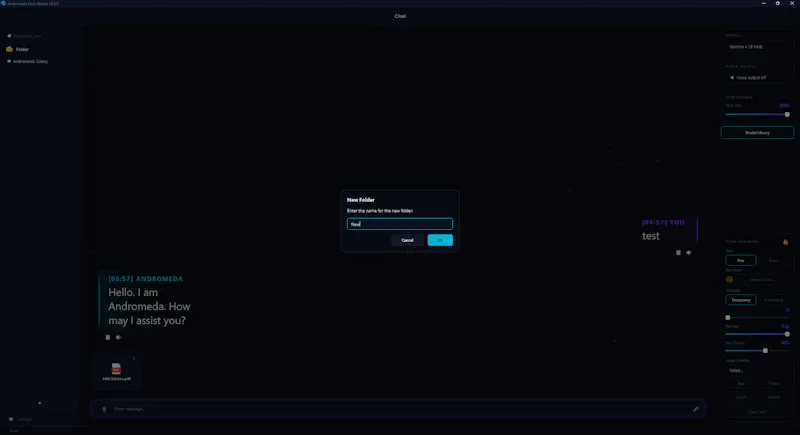
Task: Select the Zoom tool
Action: [x=773, y=261]
